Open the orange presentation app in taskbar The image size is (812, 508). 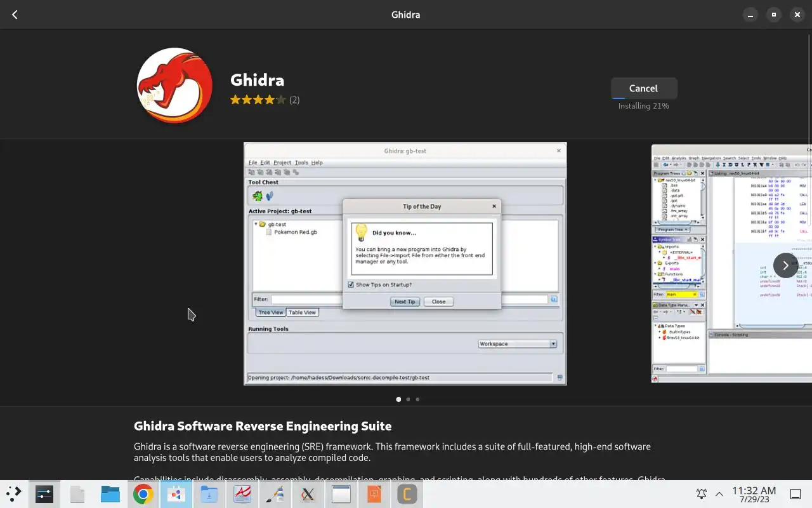(374, 494)
